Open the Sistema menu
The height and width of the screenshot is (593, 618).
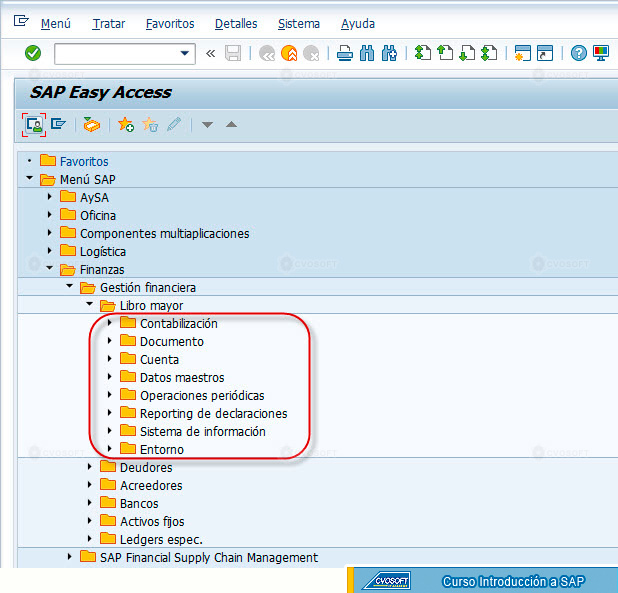299,24
